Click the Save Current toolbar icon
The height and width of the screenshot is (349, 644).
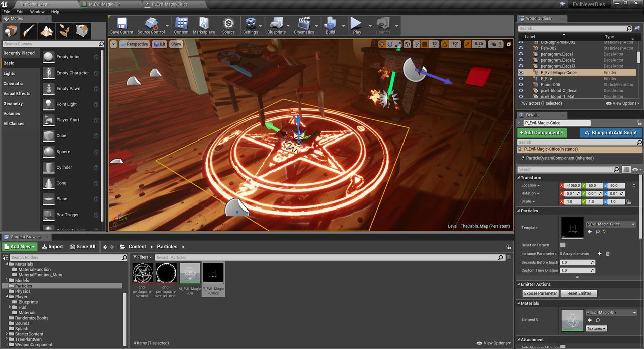122,25
